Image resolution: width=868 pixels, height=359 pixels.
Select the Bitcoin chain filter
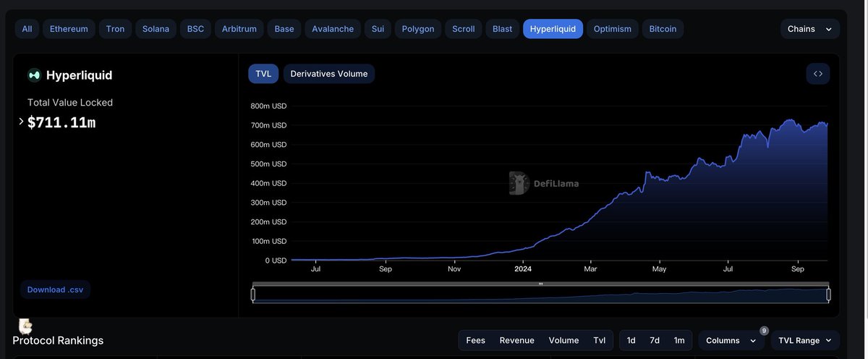(663, 29)
